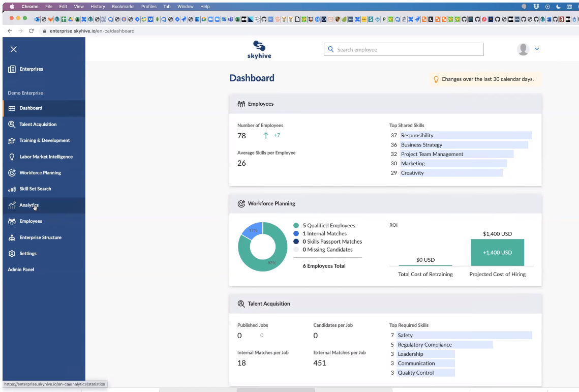Open the Bookmarks menu in Chrome
The height and width of the screenshot is (392, 579).
click(123, 6)
